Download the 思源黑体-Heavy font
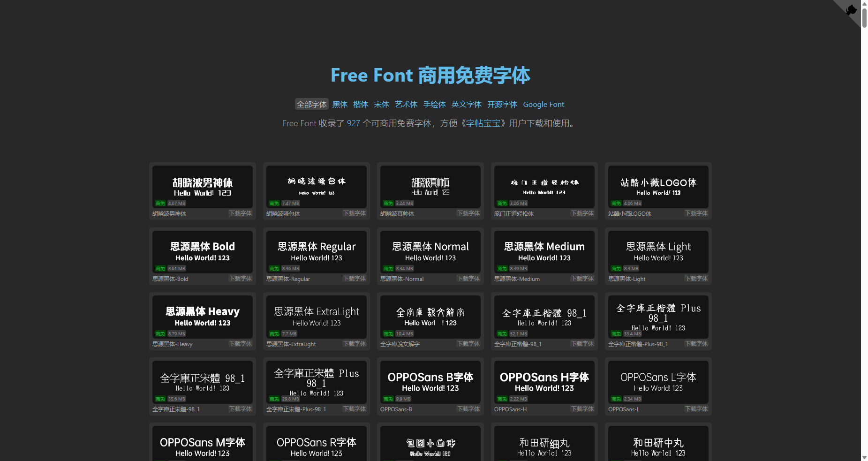This screenshot has height=461, width=868. (x=241, y=344)
